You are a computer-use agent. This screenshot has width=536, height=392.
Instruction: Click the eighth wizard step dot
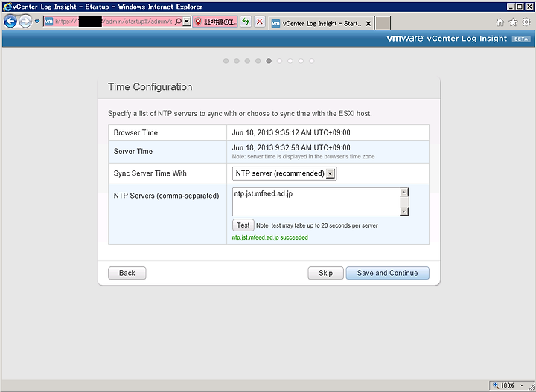[301, 61]
